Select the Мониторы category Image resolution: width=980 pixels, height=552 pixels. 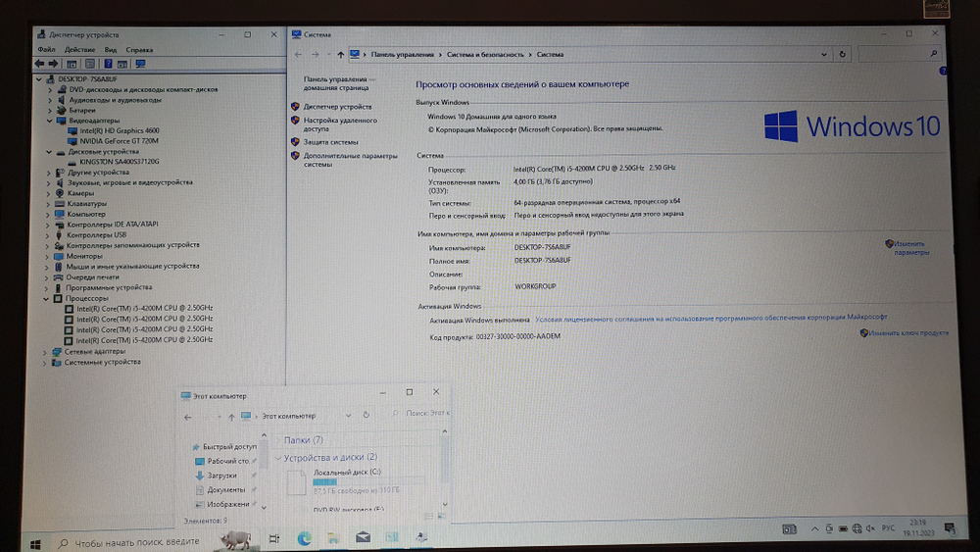(84, 256)
